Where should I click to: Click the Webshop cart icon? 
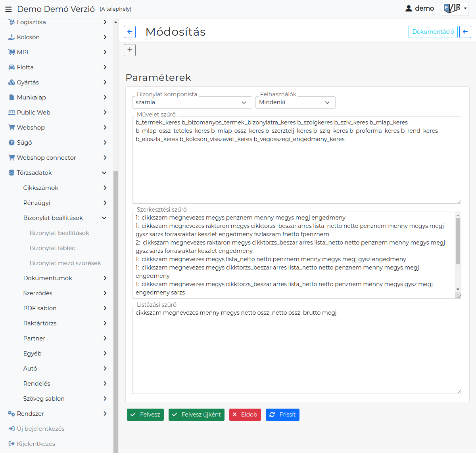pos(12,128)
